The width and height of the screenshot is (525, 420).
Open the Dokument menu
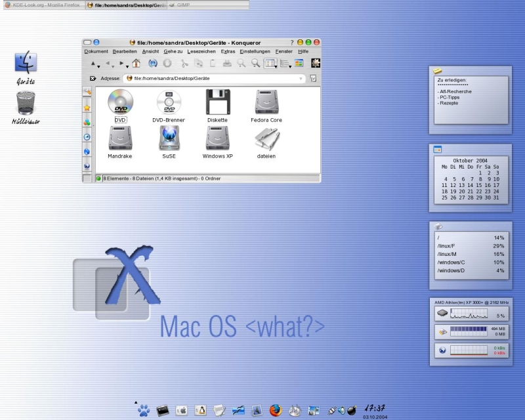(96, 51)
